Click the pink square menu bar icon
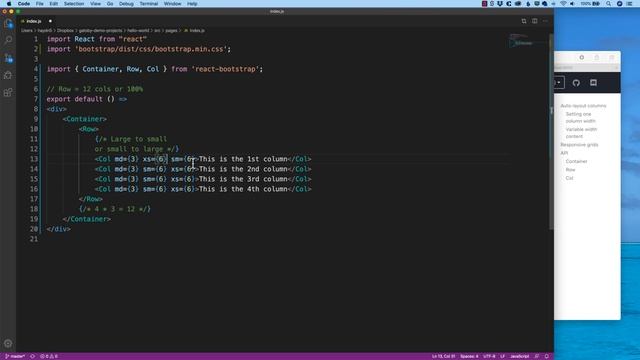Screen dimensions: 640x360 click(484, 4)
